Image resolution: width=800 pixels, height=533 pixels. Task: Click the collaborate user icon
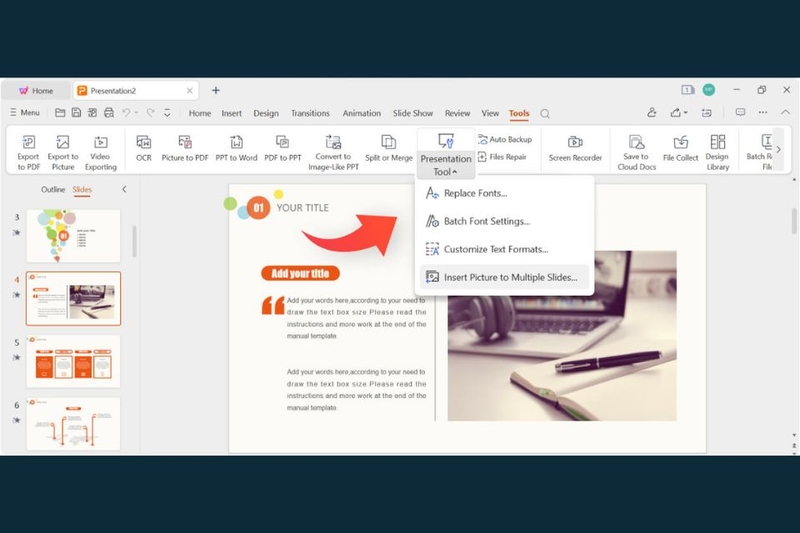click(x=652, y=113)
